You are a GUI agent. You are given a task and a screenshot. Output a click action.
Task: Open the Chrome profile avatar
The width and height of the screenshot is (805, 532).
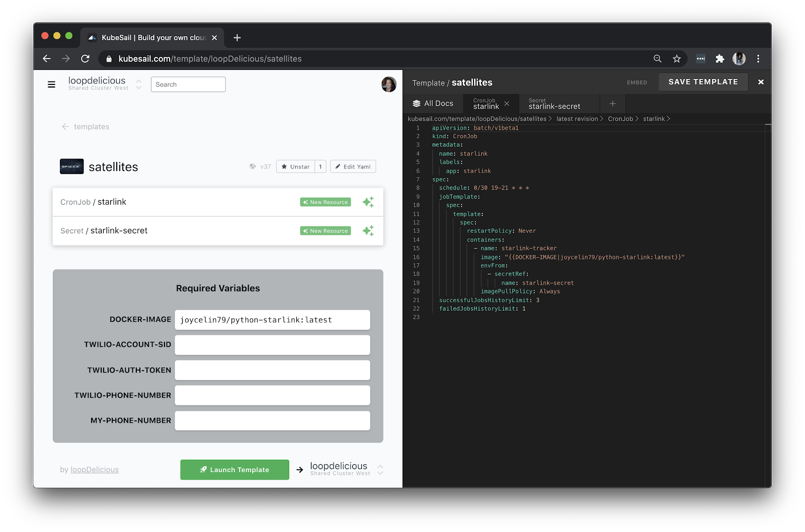(739, 59)
